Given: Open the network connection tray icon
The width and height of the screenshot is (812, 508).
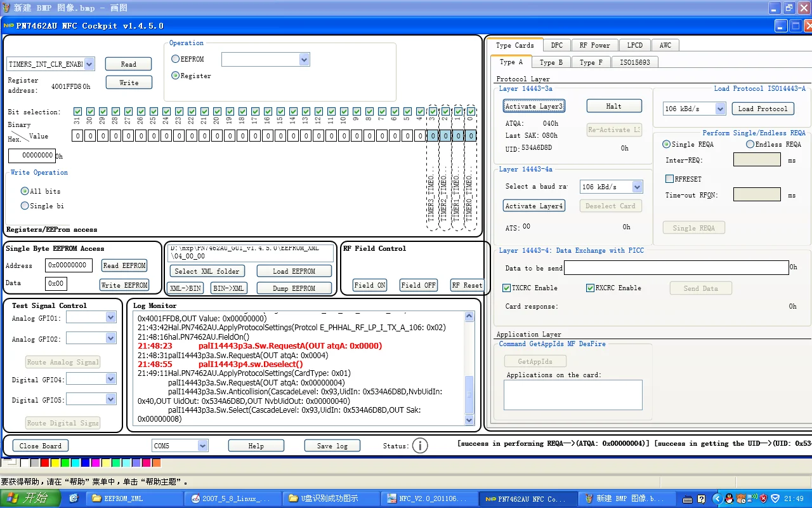Looking at the screenshot, I should coord(752,498).
